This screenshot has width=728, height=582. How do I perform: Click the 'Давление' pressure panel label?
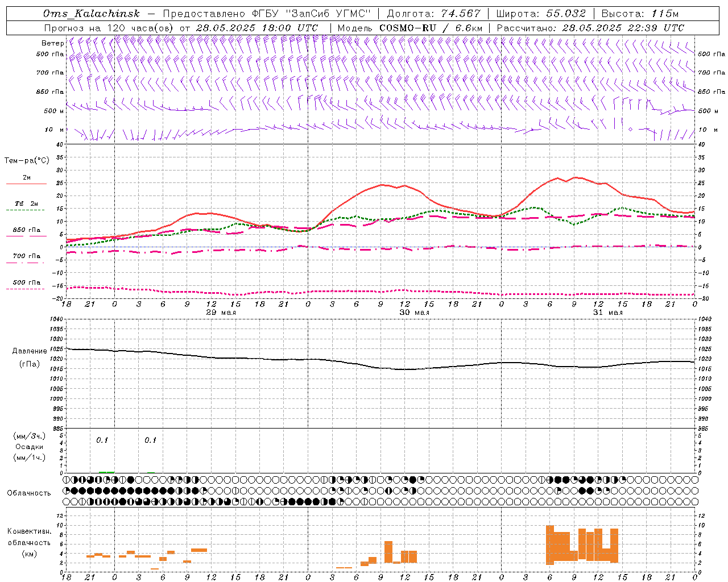click(30, 351)
